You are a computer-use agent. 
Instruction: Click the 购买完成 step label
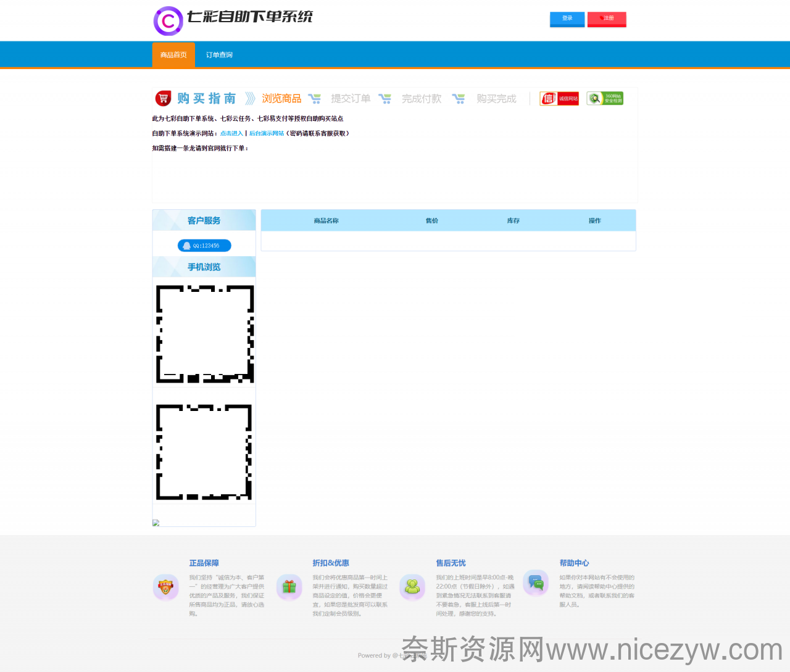pos(496,99)
